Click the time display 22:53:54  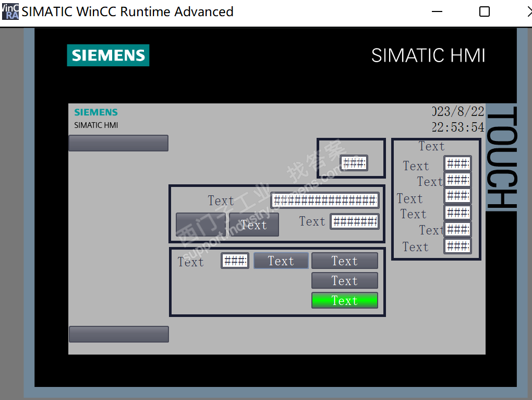point(458,127)
